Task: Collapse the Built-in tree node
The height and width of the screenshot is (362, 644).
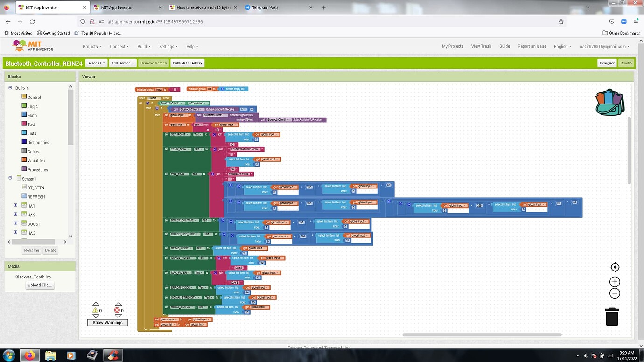Action: pos(10,88)
